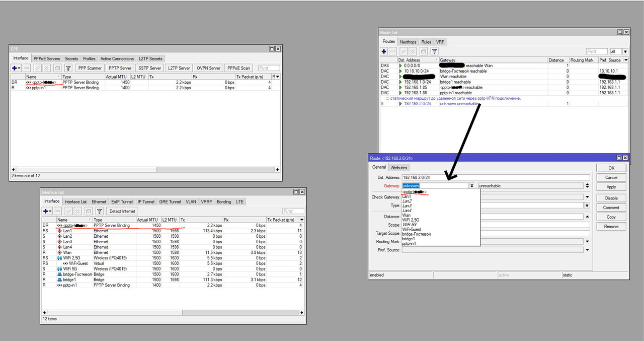Click the red cross disable icon in Interface List
The image size is (644, 341).
pyautogui.click(x=77, y=211)
